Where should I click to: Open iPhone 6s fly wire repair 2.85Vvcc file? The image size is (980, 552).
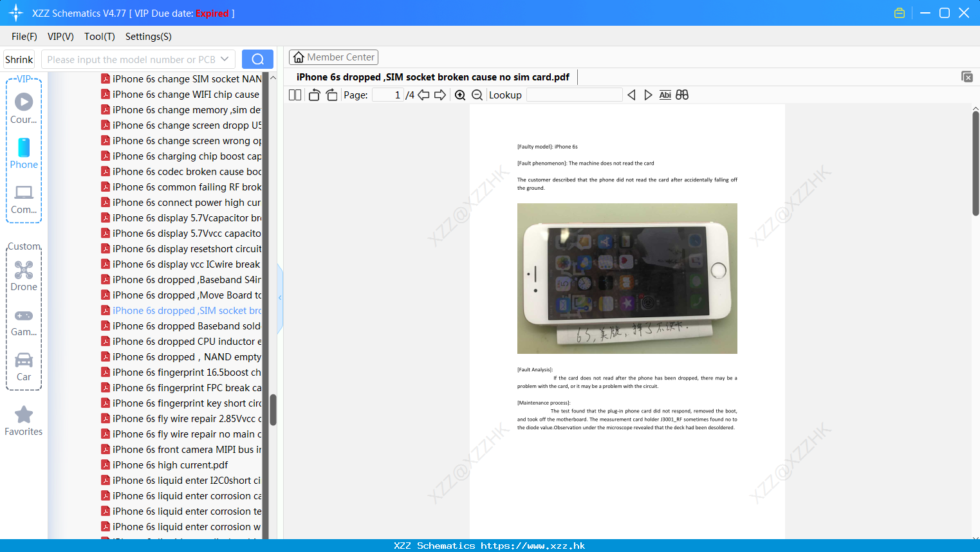(x=181, y=419)
